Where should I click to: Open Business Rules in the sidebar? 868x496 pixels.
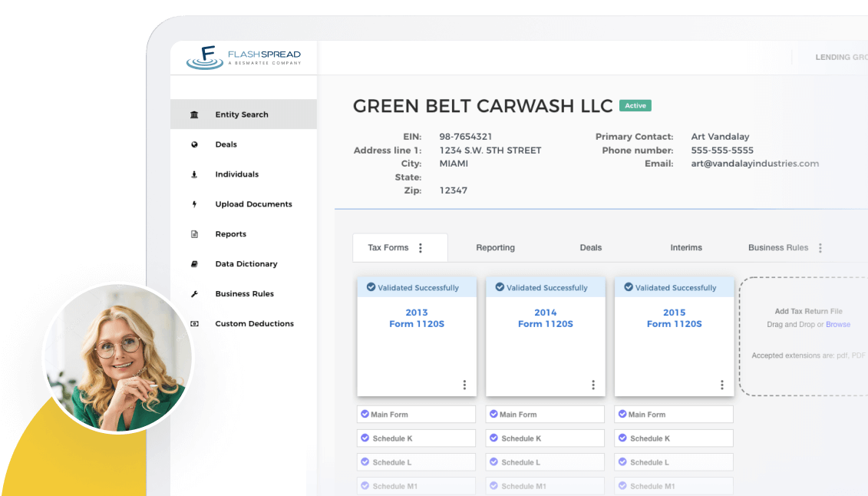pyautogui.click(x=243, y=294)
